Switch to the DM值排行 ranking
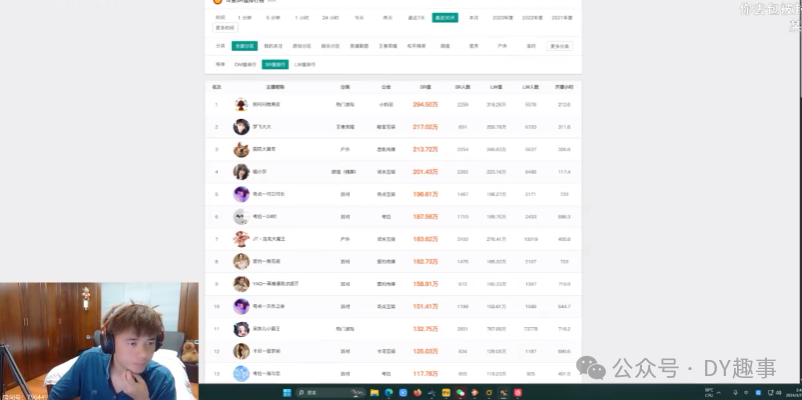802x400 pixels. point(246,64)
